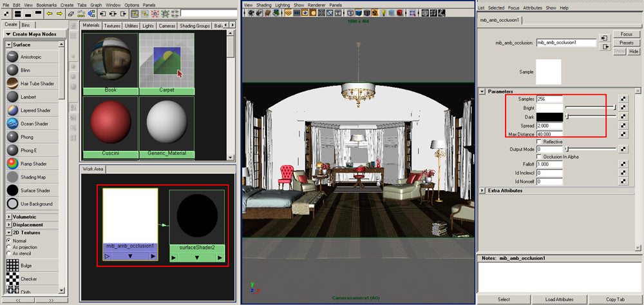
Task: Click the input connection icon beside node name
Action: coord(604,38)
